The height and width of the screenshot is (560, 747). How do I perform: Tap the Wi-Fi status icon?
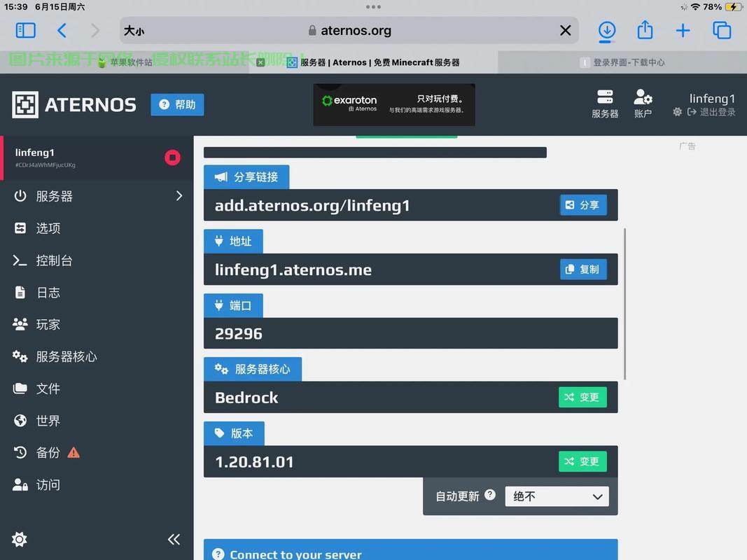point(695,7)
